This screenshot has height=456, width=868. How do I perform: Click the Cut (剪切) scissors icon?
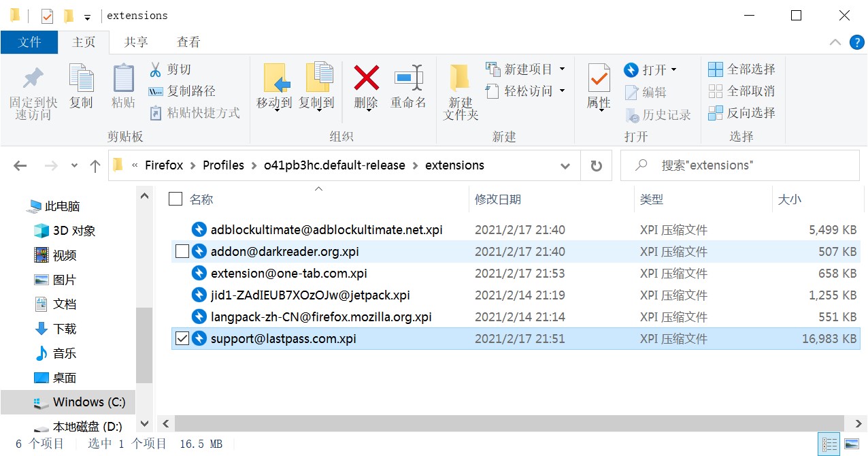click(155, 69)
